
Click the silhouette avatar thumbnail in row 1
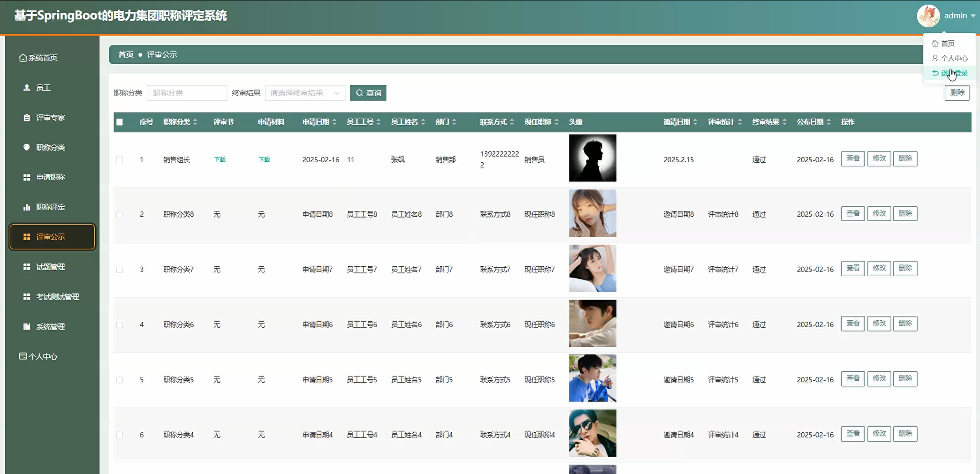click(x=593, y=158)
